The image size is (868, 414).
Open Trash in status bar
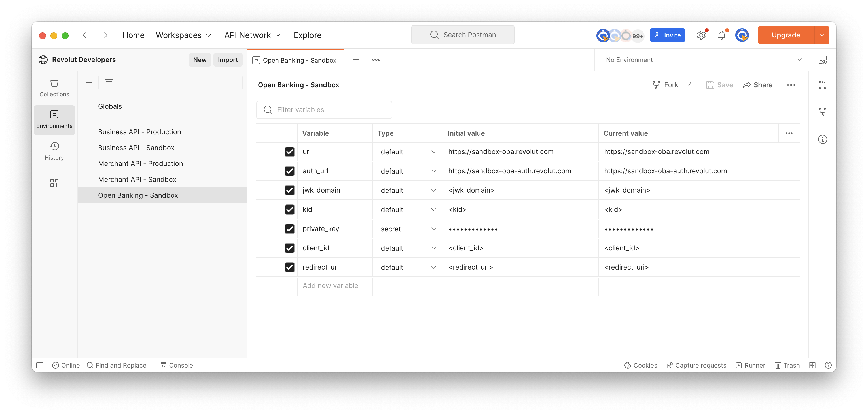coord(787,365)
